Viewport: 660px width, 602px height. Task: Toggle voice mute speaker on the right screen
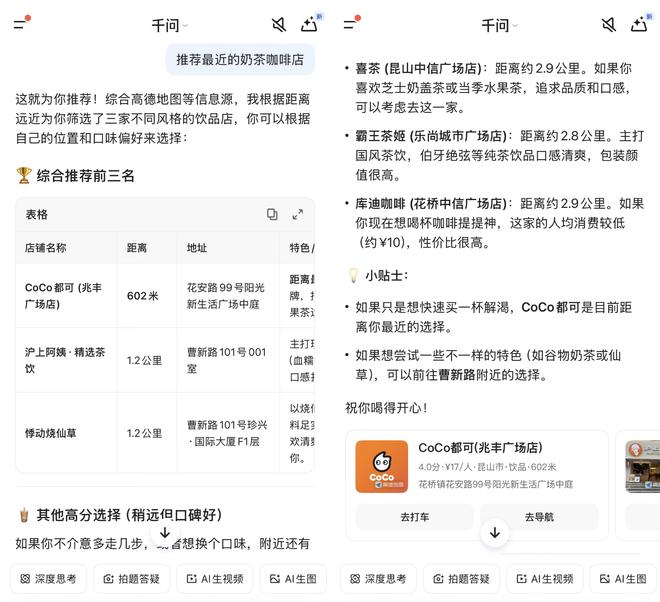pyautogui.click(x=608, y=24)
